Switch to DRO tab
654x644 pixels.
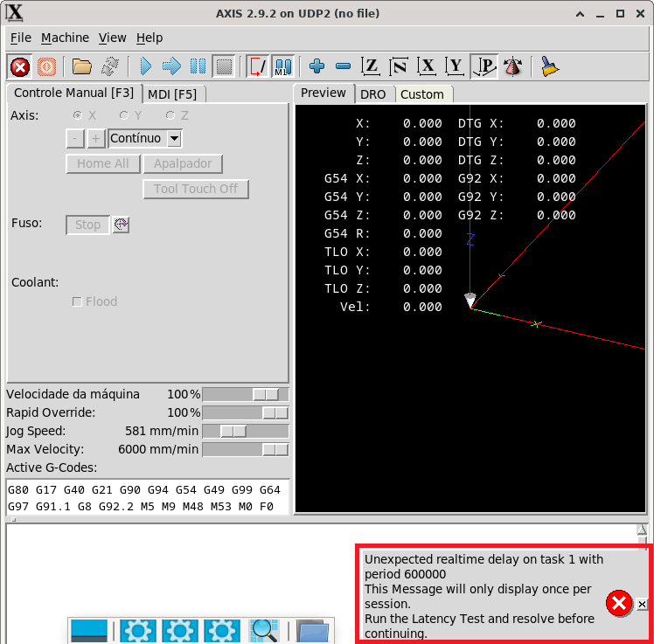372,94
